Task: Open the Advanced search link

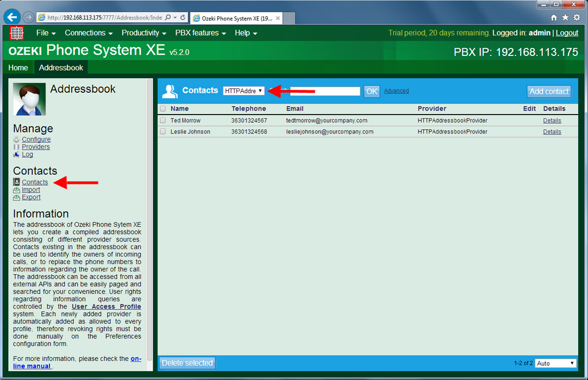Action: tap(396, 91)
